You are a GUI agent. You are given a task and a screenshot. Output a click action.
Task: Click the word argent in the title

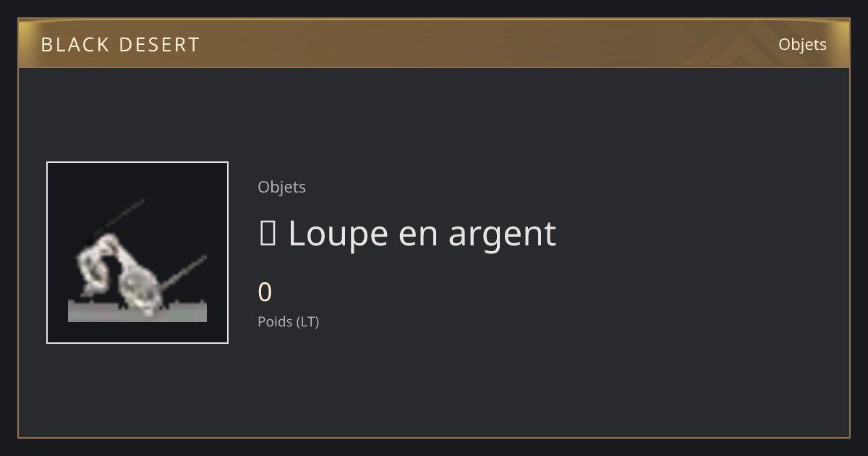tap(502, 235)
